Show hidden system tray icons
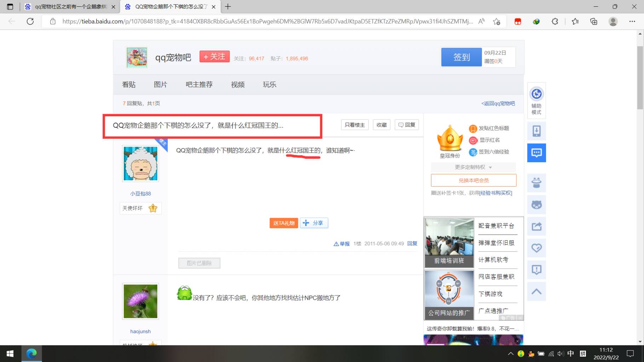Viewport: 644px width, 362px height. [x=511, y=354]
